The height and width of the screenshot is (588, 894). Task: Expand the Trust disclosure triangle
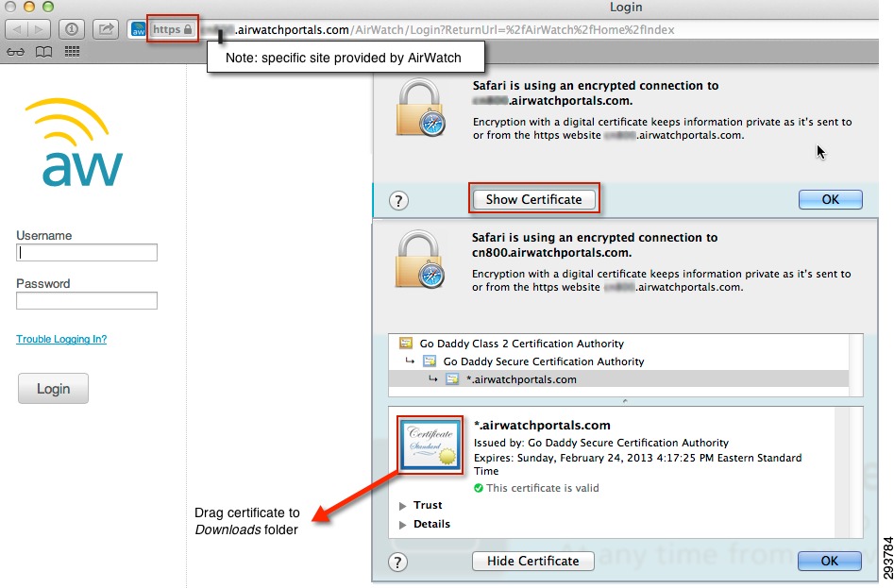point(402,506)
